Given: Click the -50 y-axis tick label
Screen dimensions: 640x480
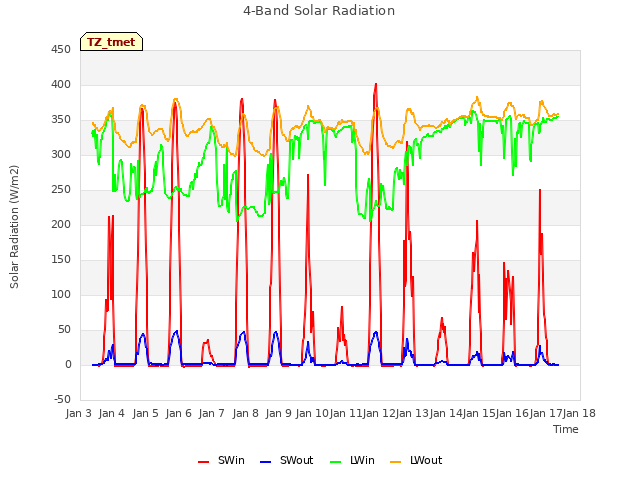Looking at the screenshot, I should coord(62,399).
